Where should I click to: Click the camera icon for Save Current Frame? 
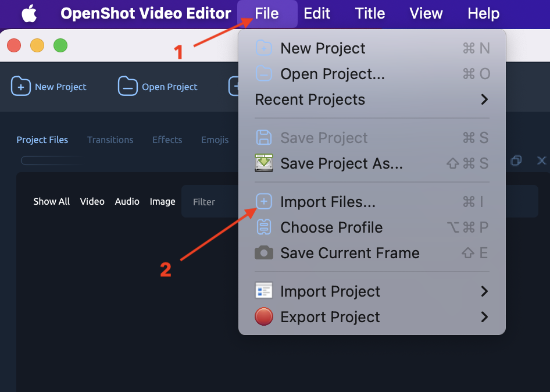(x=264, y=252)
